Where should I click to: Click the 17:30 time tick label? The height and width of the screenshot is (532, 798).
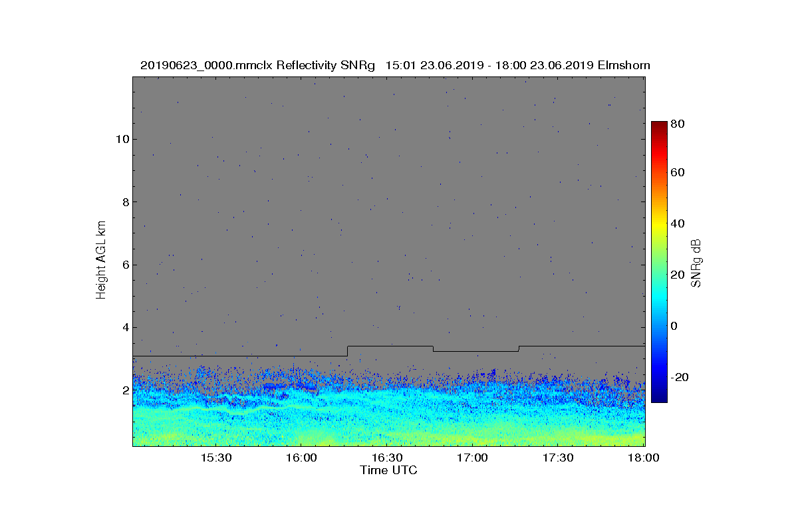pos(558,458)
